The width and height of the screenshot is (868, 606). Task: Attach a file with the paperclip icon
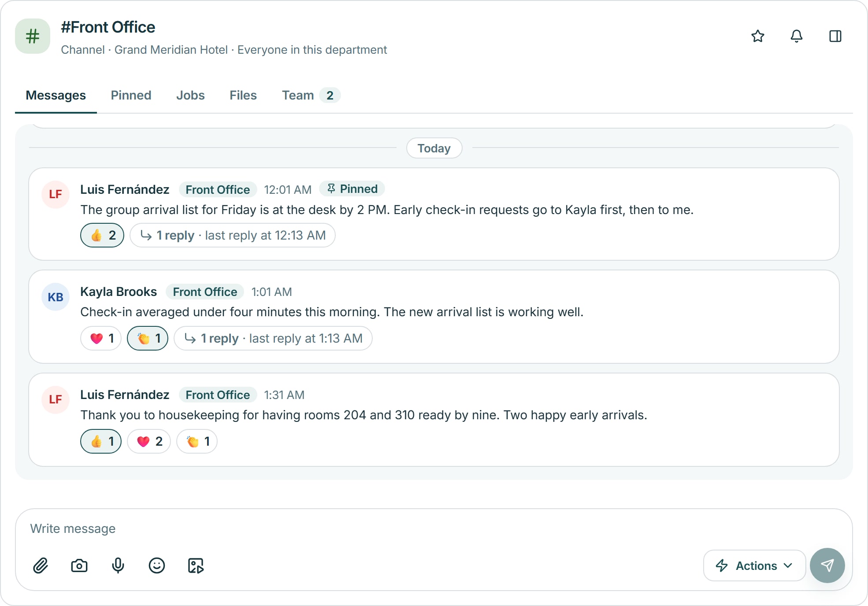point(41,565)
